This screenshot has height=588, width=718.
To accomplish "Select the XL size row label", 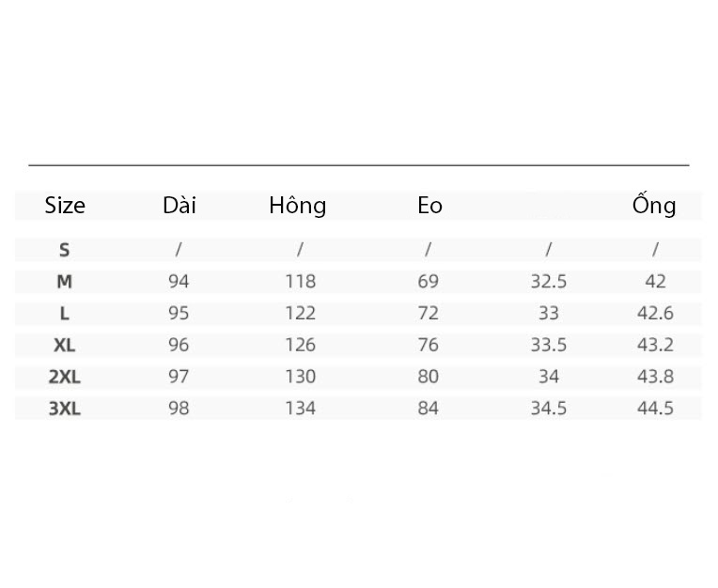I will (x=64, y=345).
